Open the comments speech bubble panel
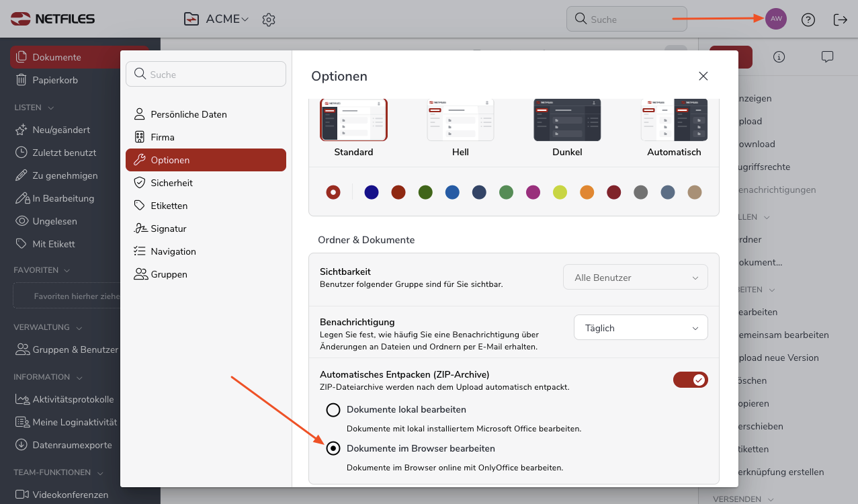Viewport: 858px width, 504px height. point(827,57)
